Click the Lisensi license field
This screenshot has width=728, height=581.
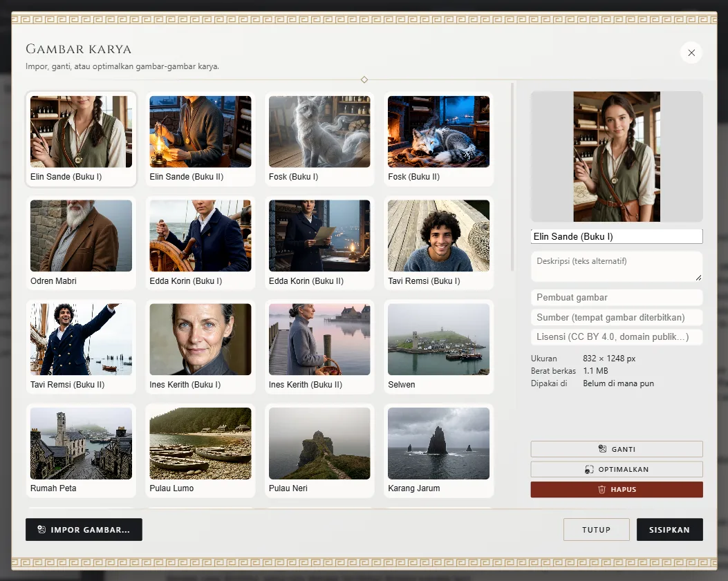617,337
